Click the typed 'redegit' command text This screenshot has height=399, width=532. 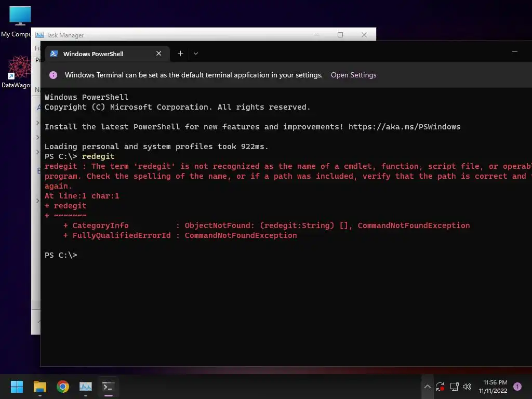98,156
